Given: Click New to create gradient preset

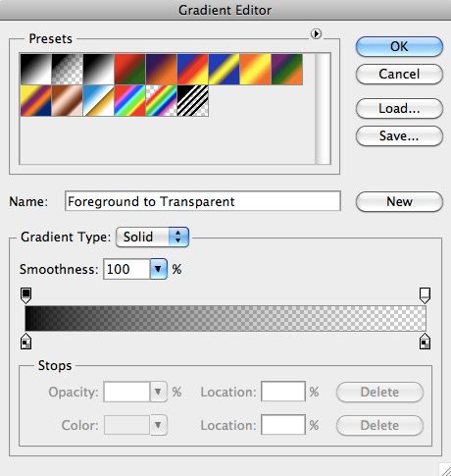Looking at the screenshot, I should pos(399,201).
